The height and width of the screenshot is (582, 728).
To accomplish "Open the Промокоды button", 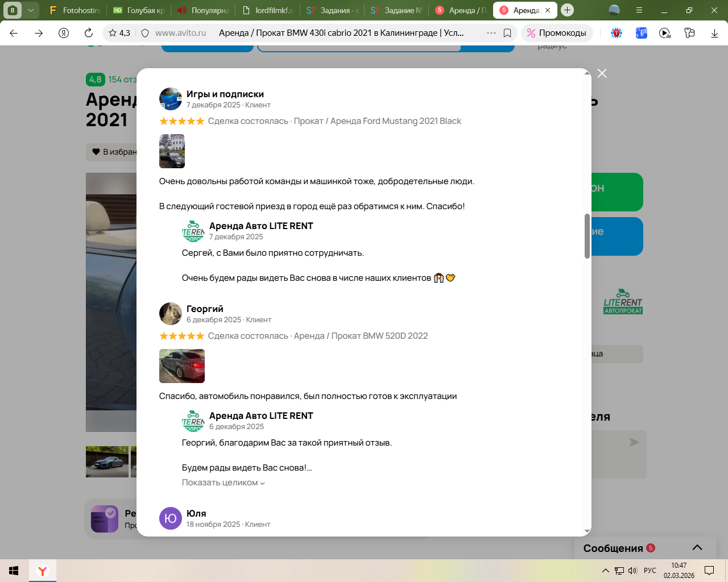I will click(557, 33).
